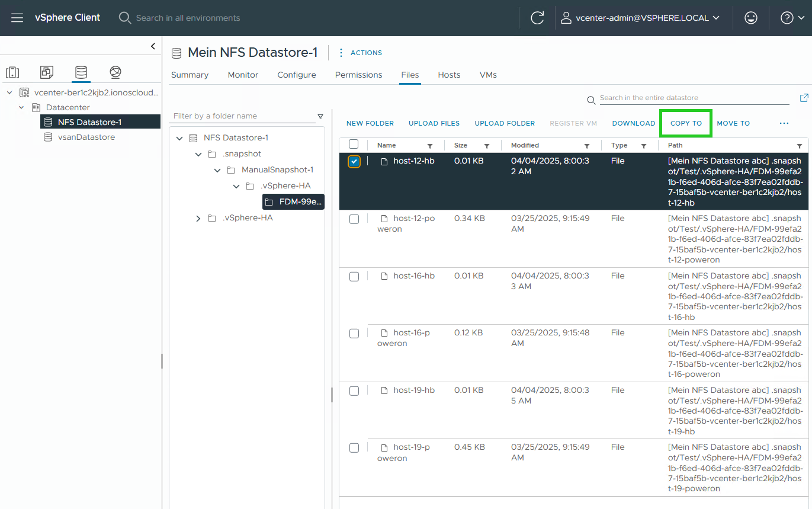Collapse the vcenter-ber1c2kjb2 tree node
The width and height of the screenshot is (812, 509).
pos(9,93)
